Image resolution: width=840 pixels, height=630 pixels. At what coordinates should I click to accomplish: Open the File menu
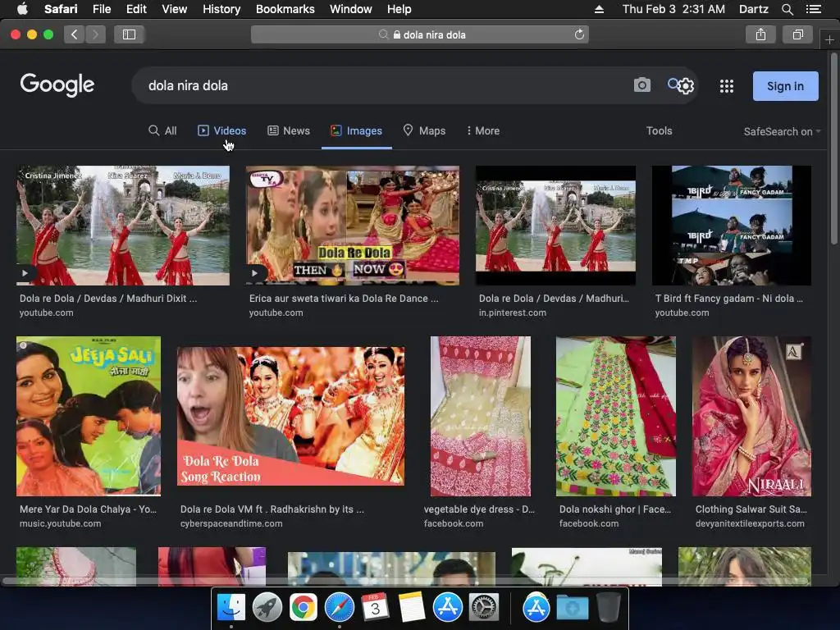point(101,9)
